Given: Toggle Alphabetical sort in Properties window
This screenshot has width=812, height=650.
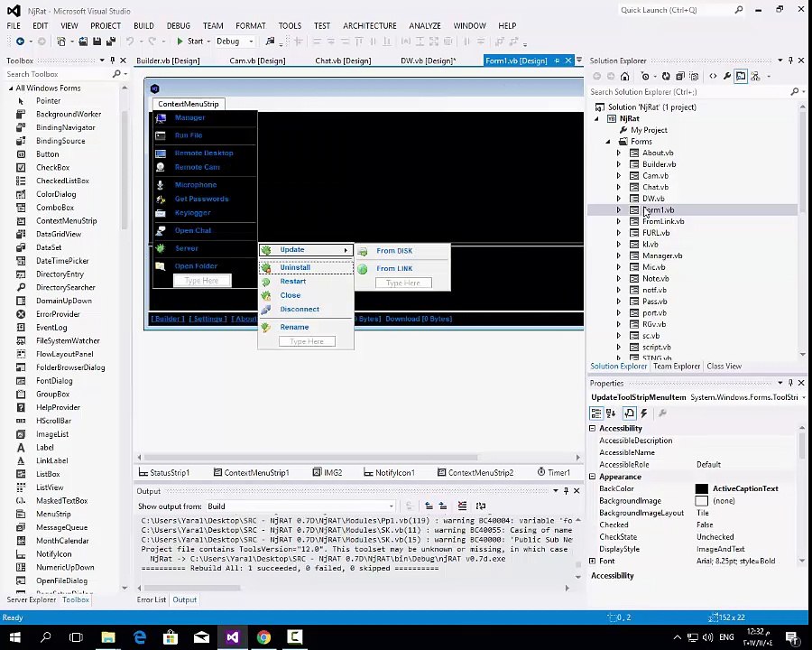Looking at the screenshot, I should coord(611,413).
